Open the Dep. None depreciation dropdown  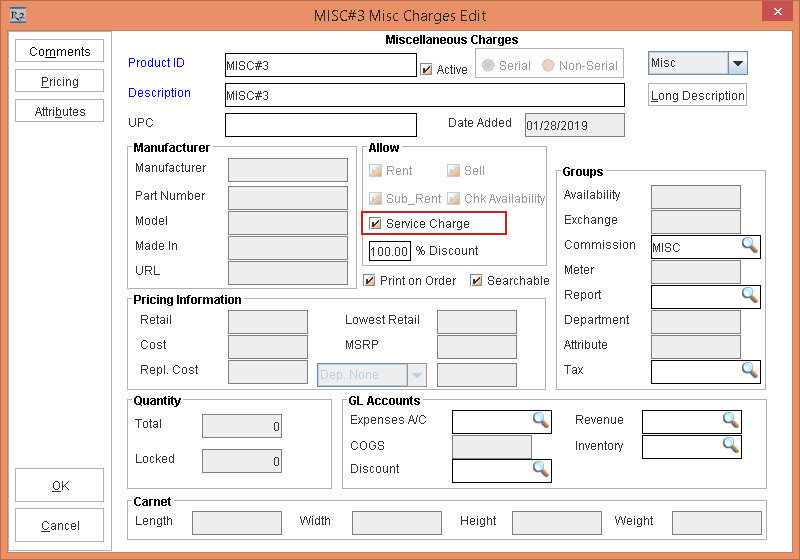tap(417, 375)
